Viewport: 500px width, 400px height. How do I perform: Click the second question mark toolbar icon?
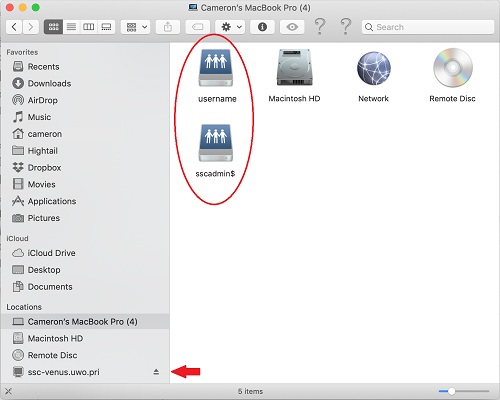click(346, 27)
